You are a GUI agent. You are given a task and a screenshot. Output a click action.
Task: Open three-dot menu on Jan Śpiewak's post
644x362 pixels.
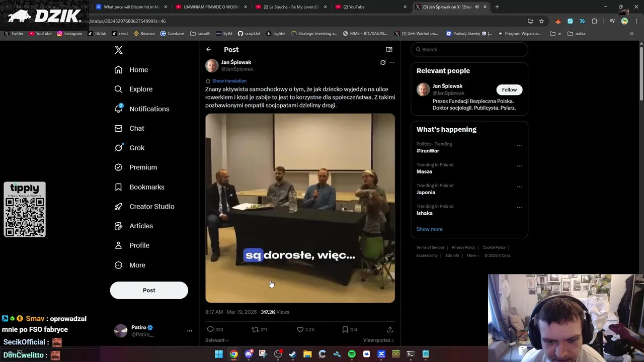[x=392, y=63]
